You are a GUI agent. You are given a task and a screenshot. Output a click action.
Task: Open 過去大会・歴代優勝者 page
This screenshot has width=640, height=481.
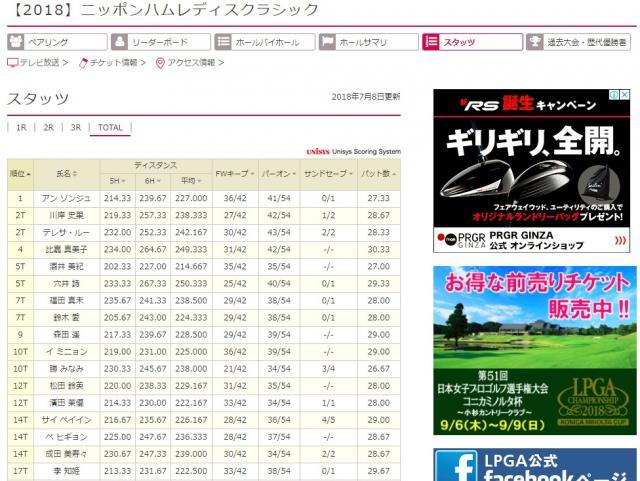(x=578, y=42)
